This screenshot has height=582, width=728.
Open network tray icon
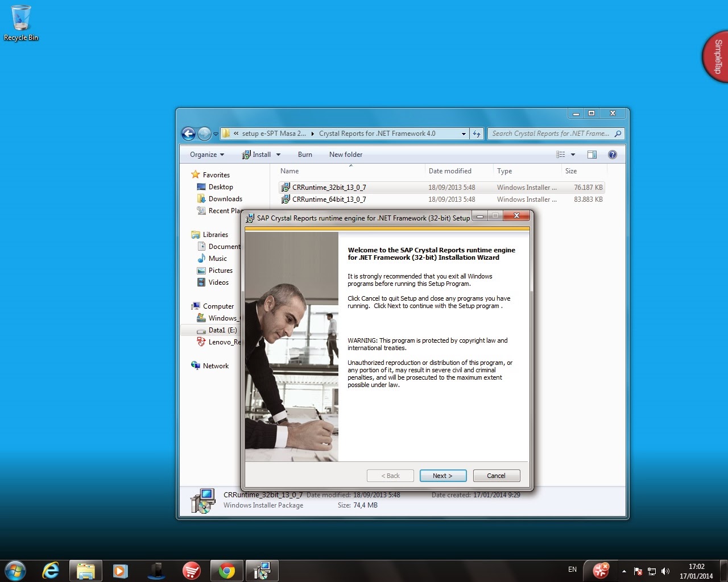coord(652,571)
